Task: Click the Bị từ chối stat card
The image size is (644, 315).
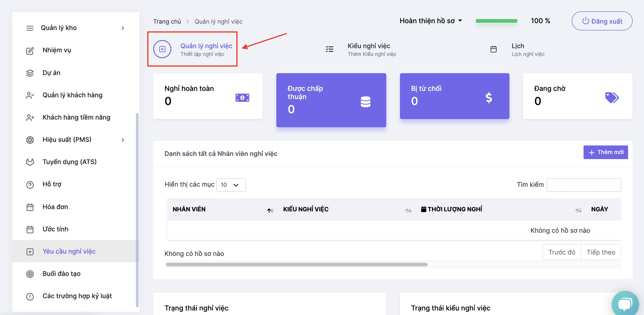Action: point(454,96)
